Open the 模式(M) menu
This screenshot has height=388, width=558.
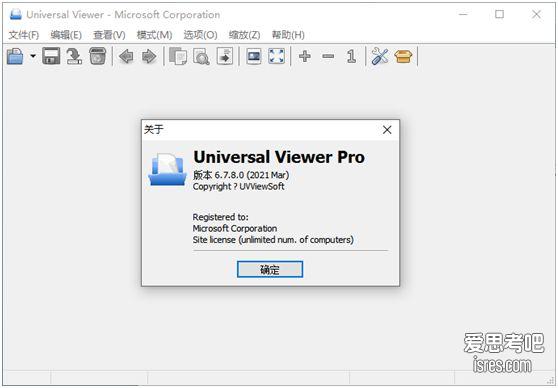[154, 35]
